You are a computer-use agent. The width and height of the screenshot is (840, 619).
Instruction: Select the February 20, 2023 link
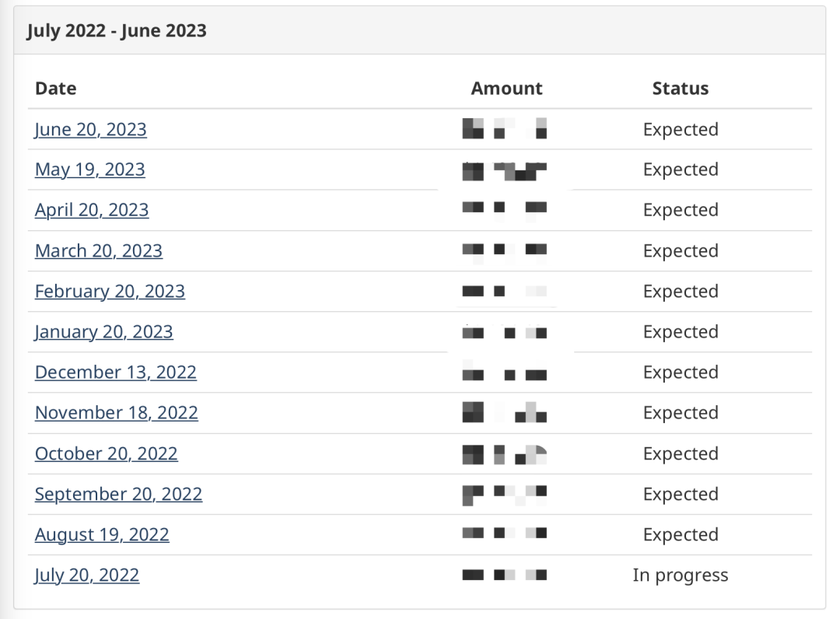[110, 292]
